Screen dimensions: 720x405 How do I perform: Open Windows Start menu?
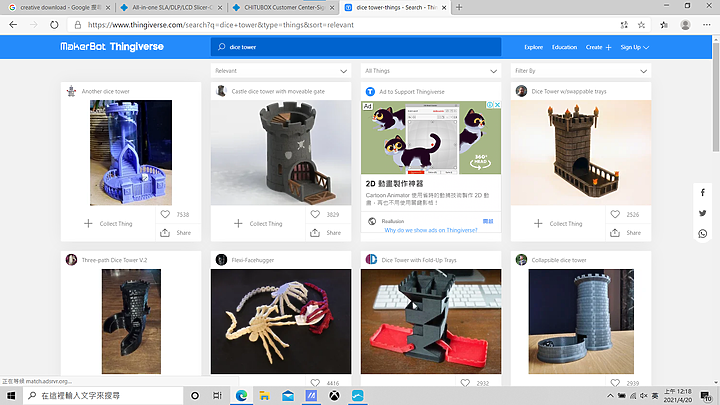click(11, 395)
